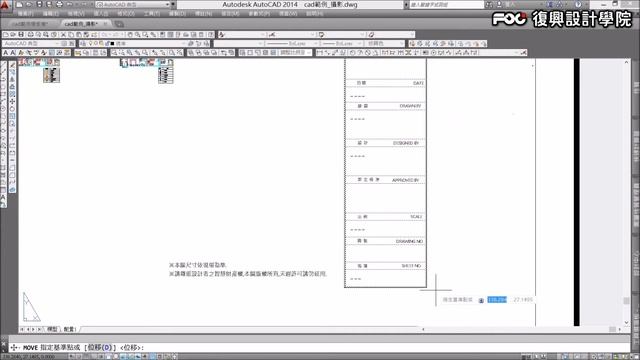Open the 插入(I) menu

(x=101, y=14)
